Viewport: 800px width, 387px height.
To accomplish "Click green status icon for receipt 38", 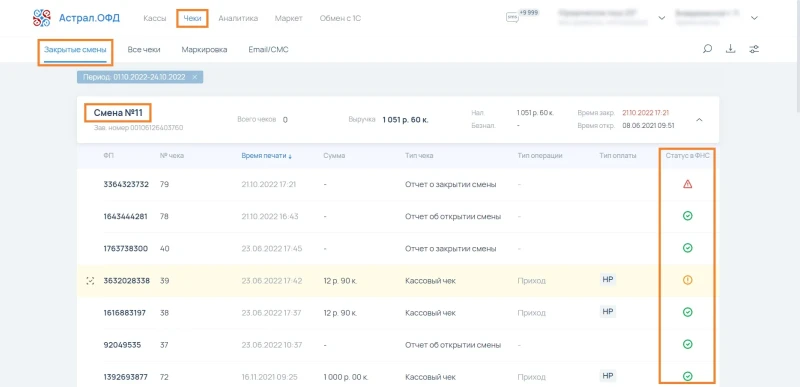I will (687, 312).
